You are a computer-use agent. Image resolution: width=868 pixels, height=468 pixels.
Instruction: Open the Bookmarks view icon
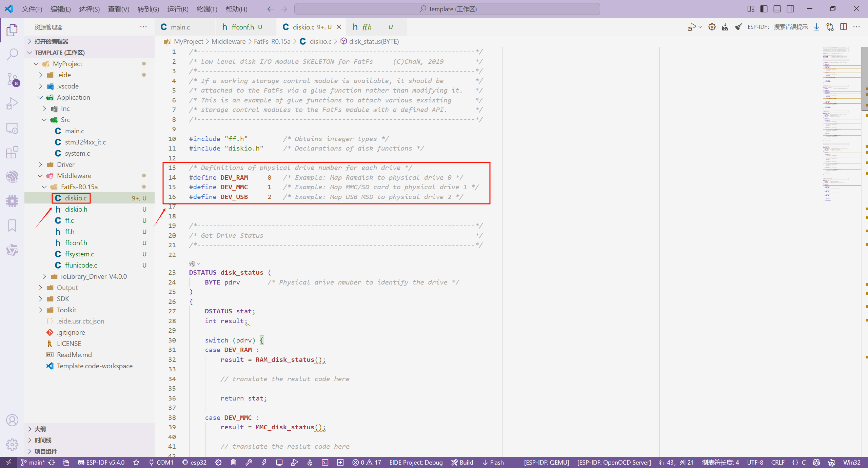pyautogui.click(x=12, y=226)
